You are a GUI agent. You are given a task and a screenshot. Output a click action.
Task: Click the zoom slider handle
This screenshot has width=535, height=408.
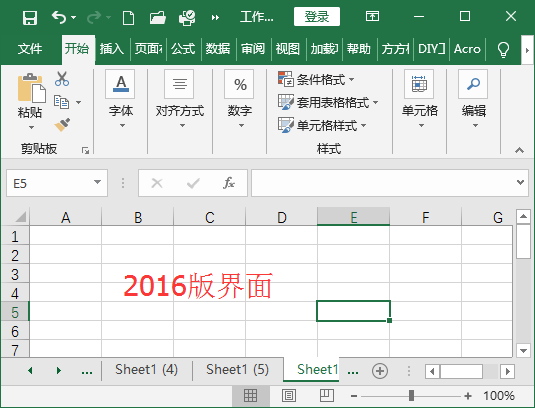point(411,396)
